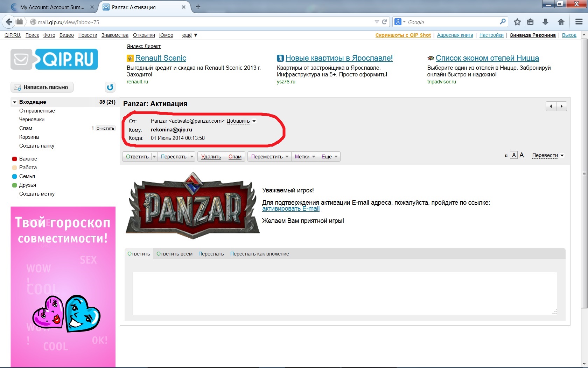Open a new tab with plus button
The height and width of the screenshot is (368, 588).
(x=198, y=7)
